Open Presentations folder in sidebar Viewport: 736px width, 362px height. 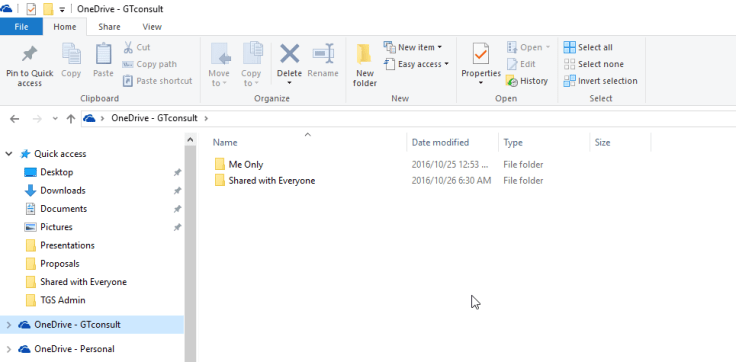pyautogui.click(x=67, y=245)
